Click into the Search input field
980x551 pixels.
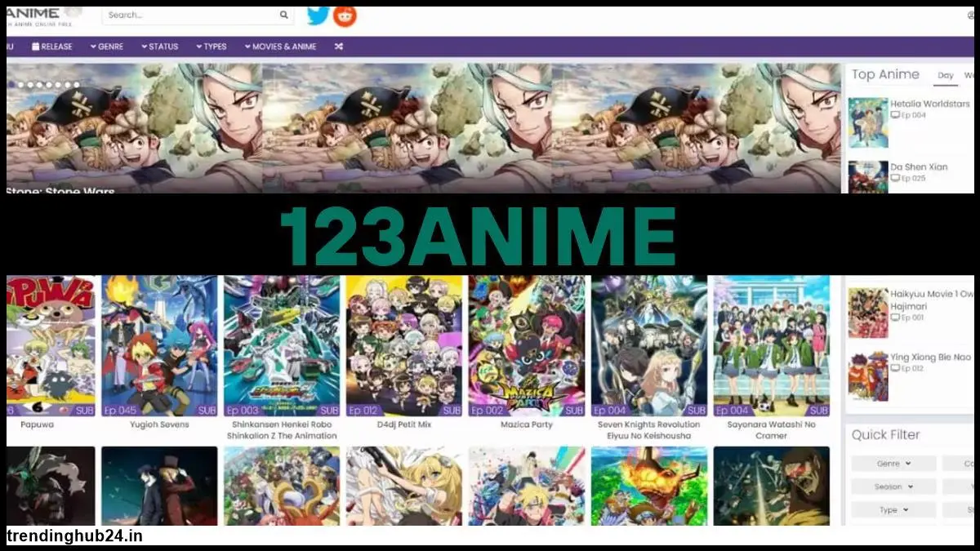tap(188, 15)
